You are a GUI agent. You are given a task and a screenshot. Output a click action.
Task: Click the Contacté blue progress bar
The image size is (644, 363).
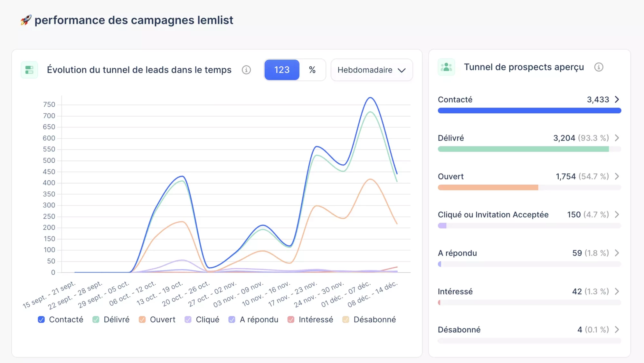coord(529,111)
